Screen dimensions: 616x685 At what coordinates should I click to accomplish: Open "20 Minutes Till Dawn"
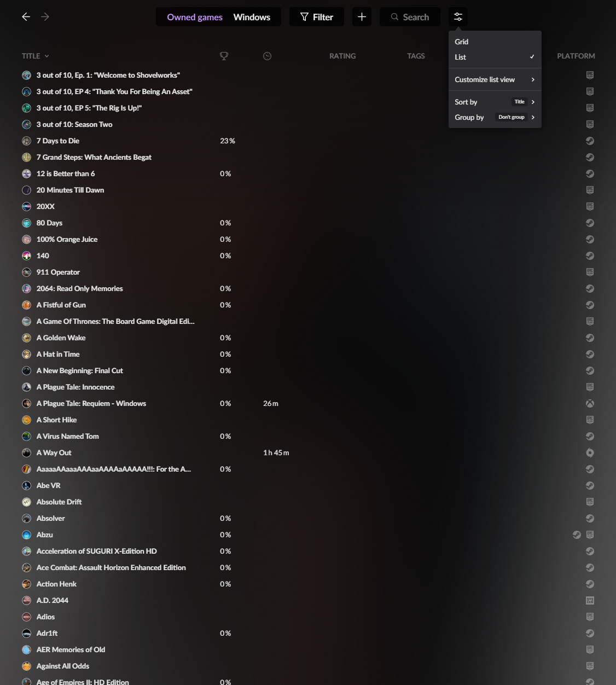tap(70, 190)
